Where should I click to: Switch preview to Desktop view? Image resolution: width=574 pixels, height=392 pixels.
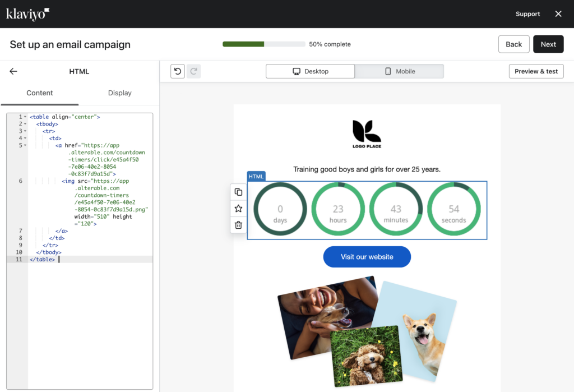point(310,71)
